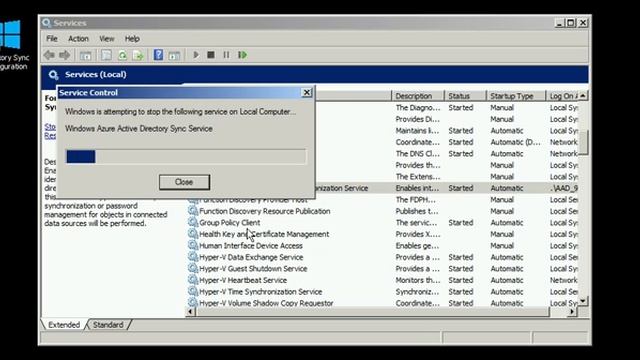Click the Stop service link

click(x=50, y=127)
